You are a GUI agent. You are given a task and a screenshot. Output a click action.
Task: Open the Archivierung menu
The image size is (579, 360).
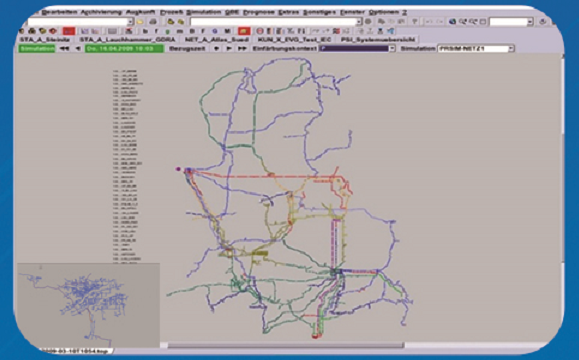101,12
